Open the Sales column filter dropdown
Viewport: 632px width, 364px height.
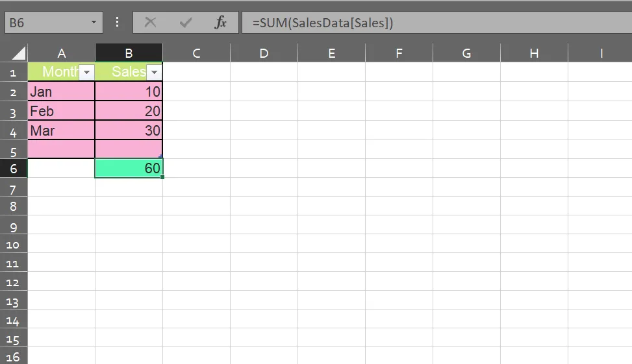point(154,73)
